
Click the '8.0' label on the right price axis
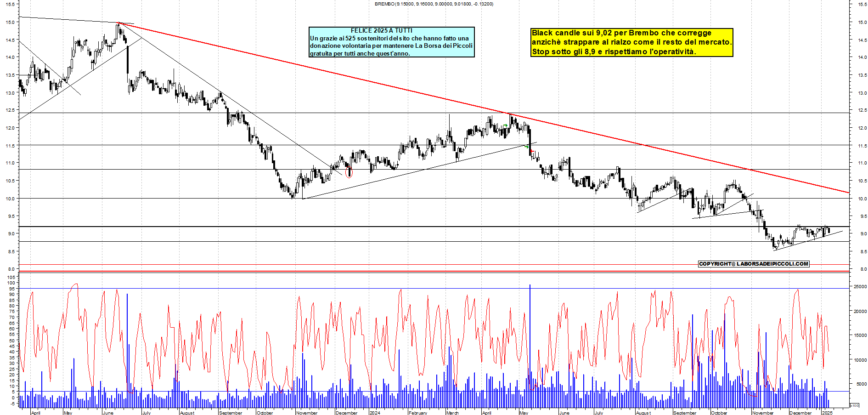(x=863, y=269)
